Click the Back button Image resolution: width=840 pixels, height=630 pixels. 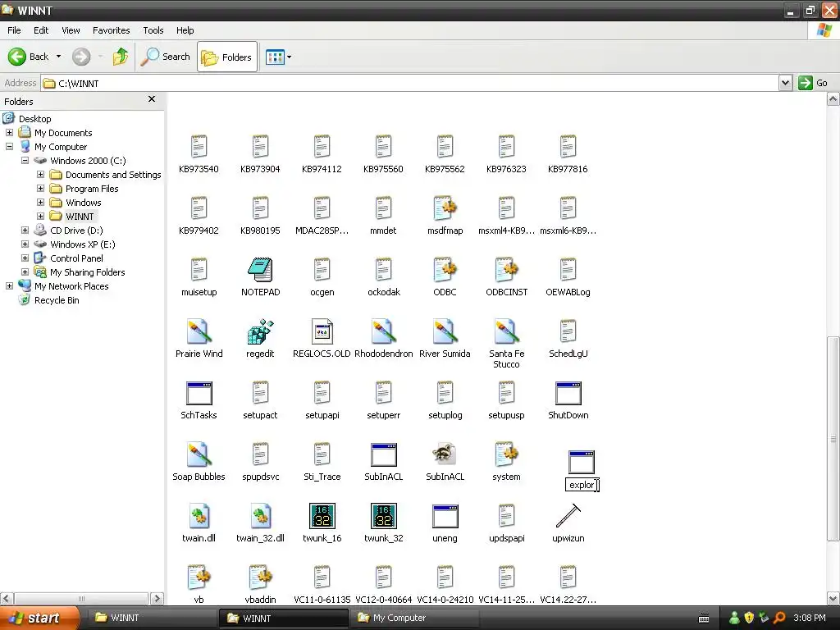(x=28, y=57)
